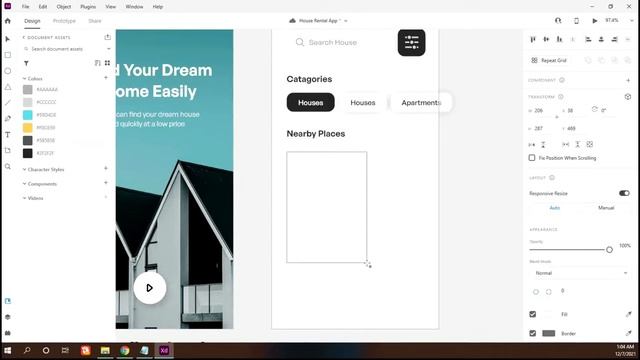This screenshot has width=640, height=360.
Task: Click Align Right icon
Action: tap(614, 39)
